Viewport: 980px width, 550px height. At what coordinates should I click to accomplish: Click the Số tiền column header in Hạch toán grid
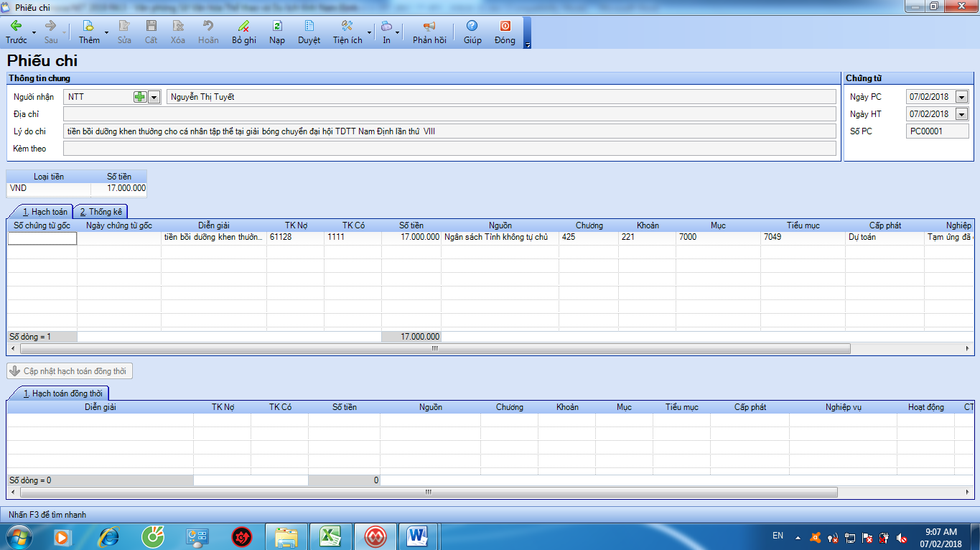coord(411,225)
